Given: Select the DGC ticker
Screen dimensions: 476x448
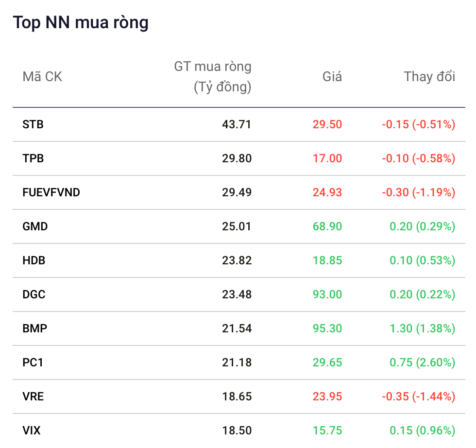Looking at the screenshot, I should (34, 294).
